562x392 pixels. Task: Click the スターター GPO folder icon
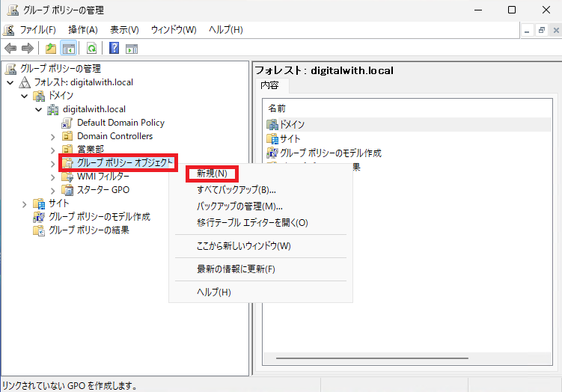67,190
